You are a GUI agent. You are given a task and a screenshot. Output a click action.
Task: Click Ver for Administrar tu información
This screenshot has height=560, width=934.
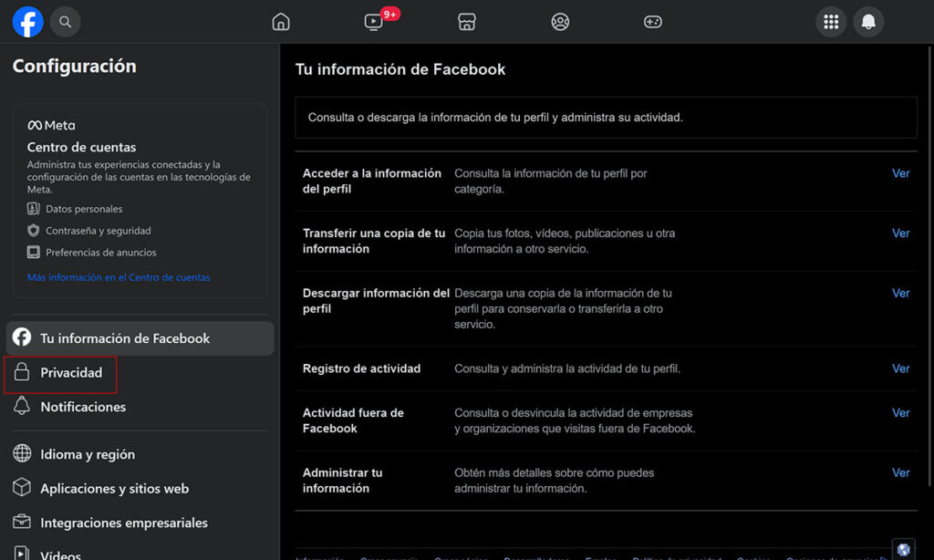coord(900,472)
